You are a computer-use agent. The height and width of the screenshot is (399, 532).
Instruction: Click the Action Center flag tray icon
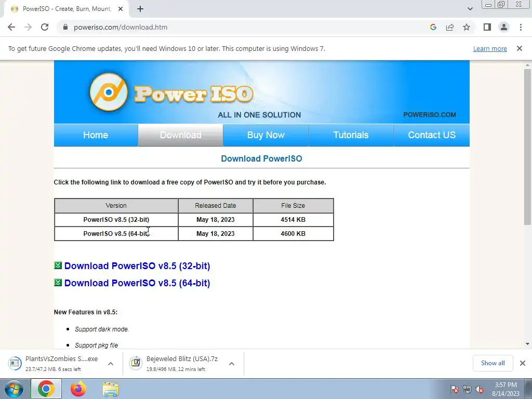(x=455, y=389)
